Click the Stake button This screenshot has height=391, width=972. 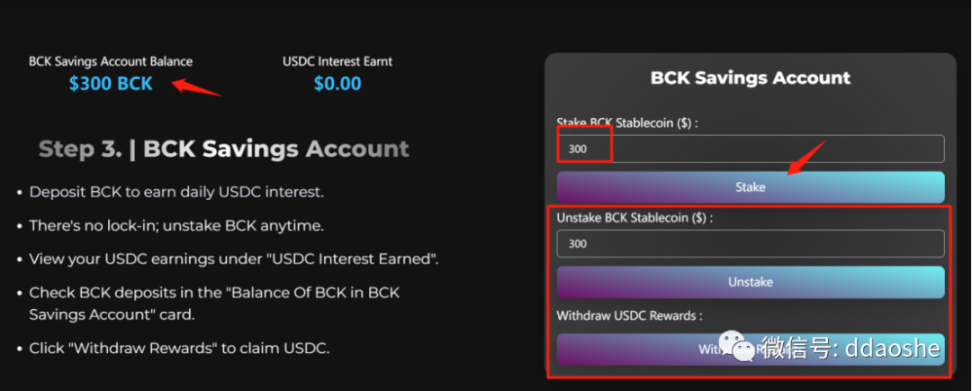[750, 187]
